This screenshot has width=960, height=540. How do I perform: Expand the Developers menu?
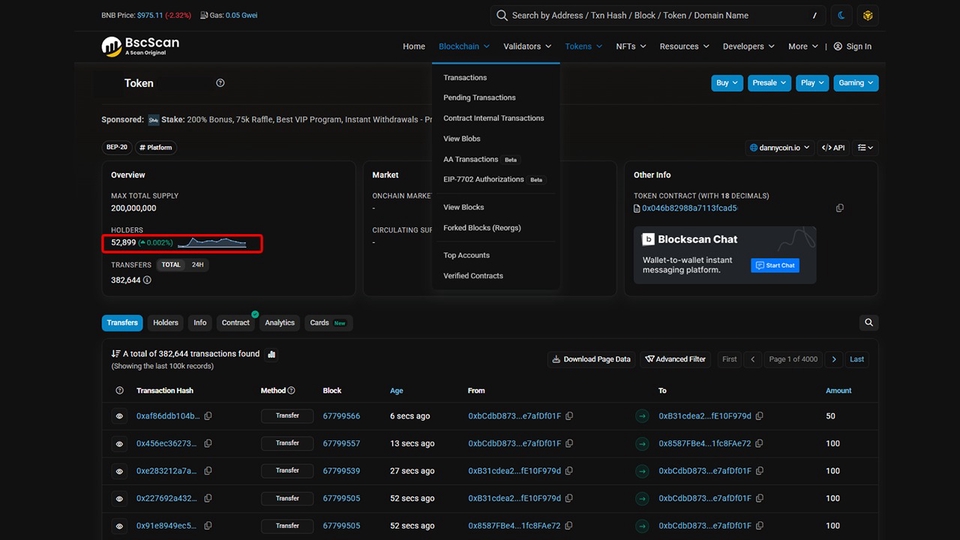tap(748, 47)
